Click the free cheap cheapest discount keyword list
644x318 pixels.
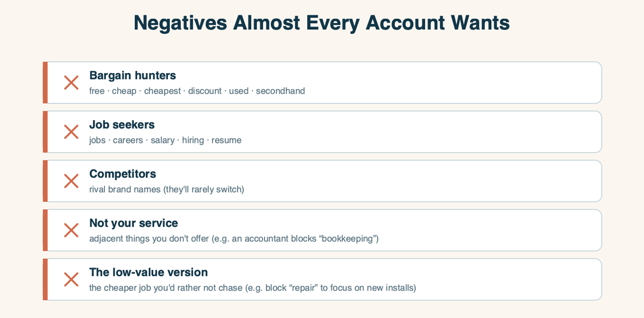(197, 91)
